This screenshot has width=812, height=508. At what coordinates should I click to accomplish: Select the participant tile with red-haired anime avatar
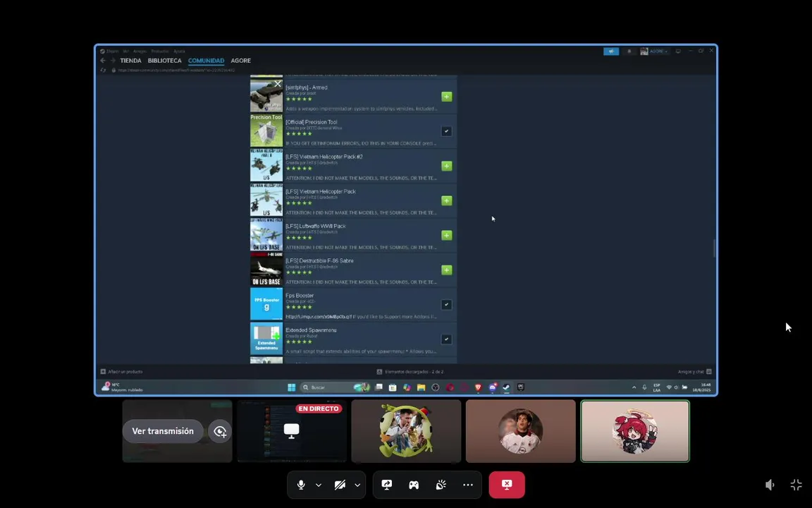pos(635,431)
